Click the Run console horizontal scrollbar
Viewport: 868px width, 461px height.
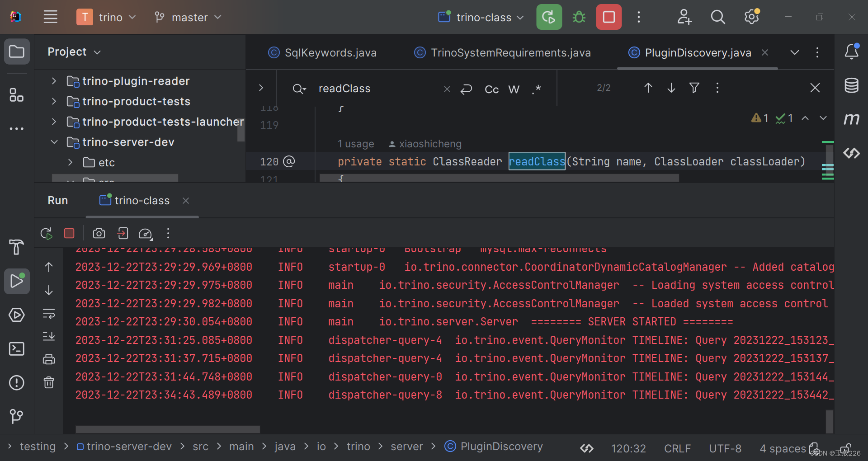[168, 429]
